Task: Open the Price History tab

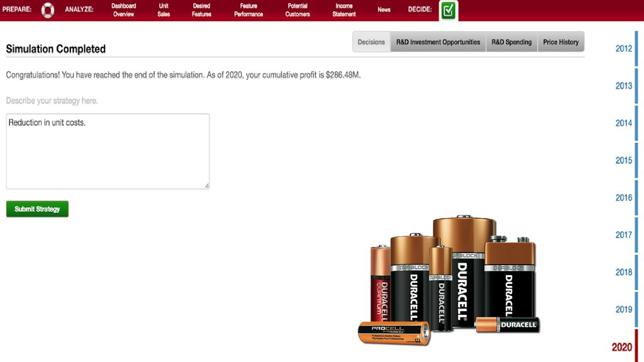Action: pyautogui.click(x=560, y=42)
